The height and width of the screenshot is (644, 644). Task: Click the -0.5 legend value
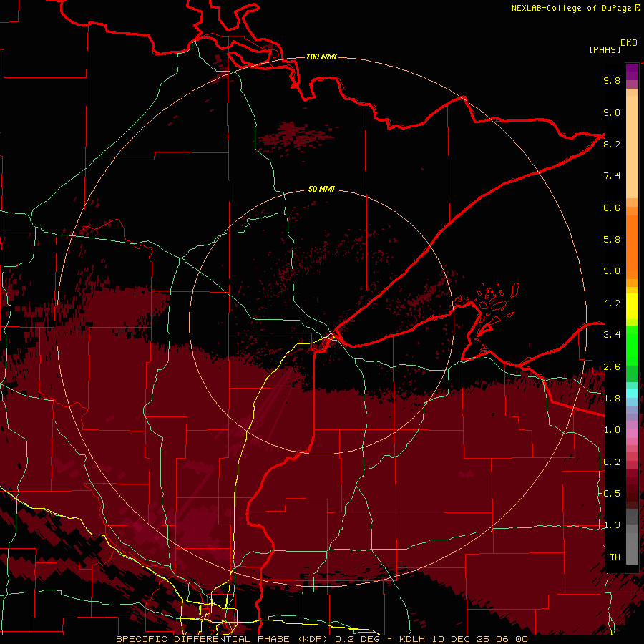coord(609,494)
